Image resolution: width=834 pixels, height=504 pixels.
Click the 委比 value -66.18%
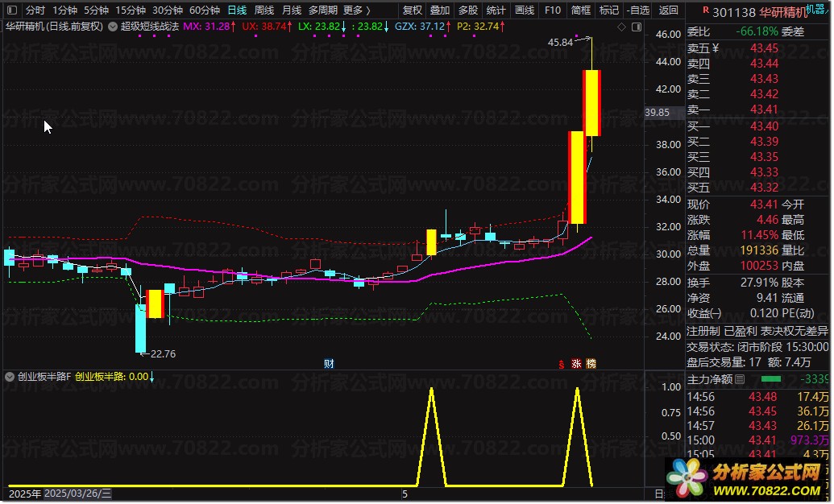pos(757,32)
